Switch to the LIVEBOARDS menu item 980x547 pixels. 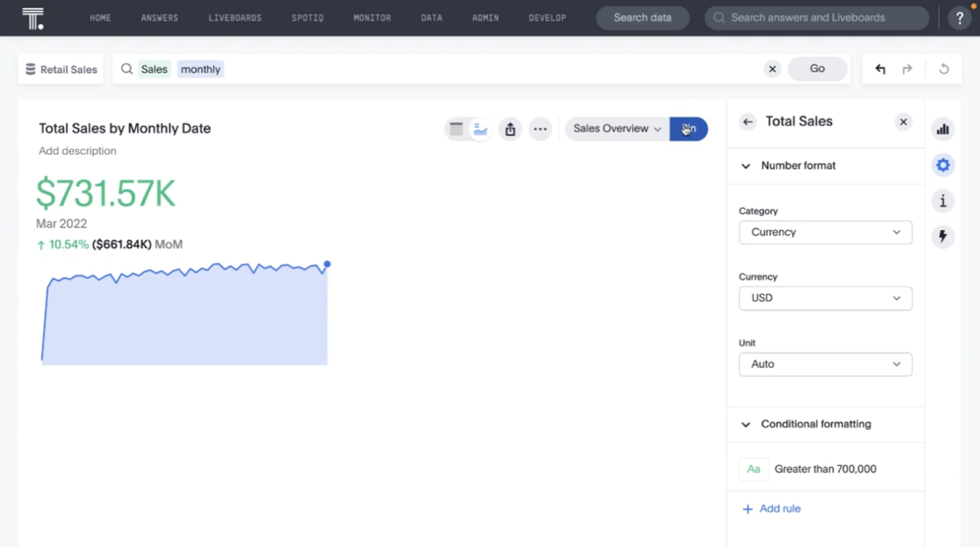pyautogui.click(x=234, y=18)
